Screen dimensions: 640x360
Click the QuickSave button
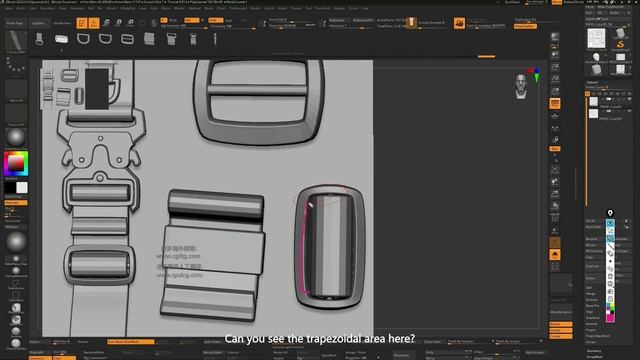tap(512, 2)
